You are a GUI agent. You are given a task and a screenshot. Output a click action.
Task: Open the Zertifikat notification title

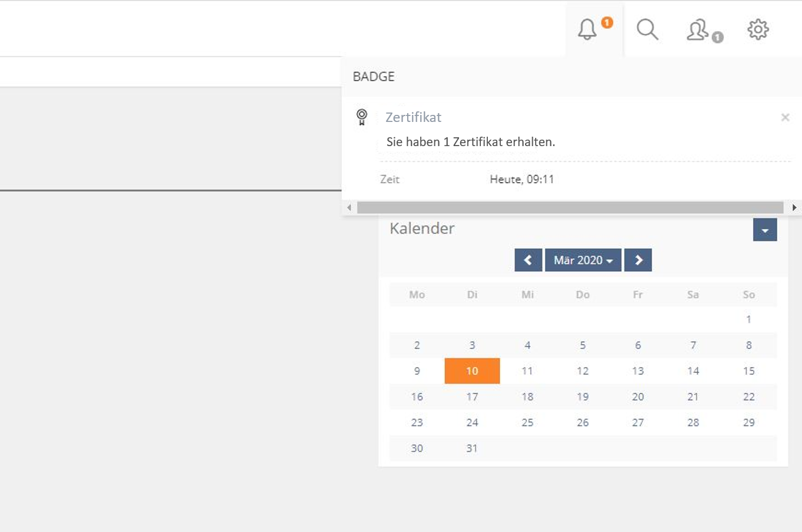pyautogui.click(x=413, y=117)
